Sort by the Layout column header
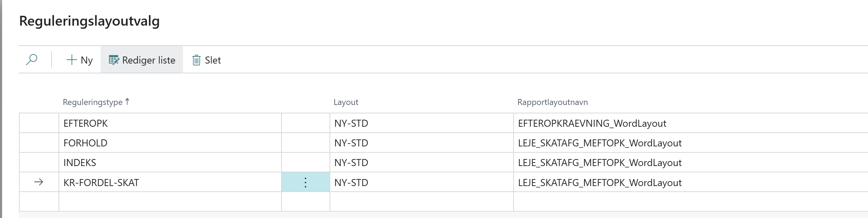The width and height of the screenshot is (868, 218). point(346,102)
